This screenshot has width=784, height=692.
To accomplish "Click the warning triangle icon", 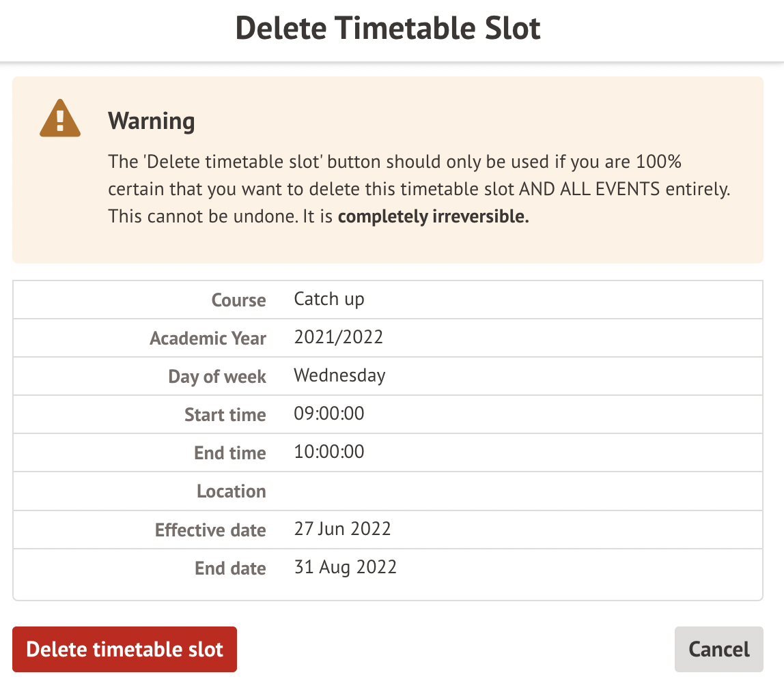I will [x=60, y=119].
